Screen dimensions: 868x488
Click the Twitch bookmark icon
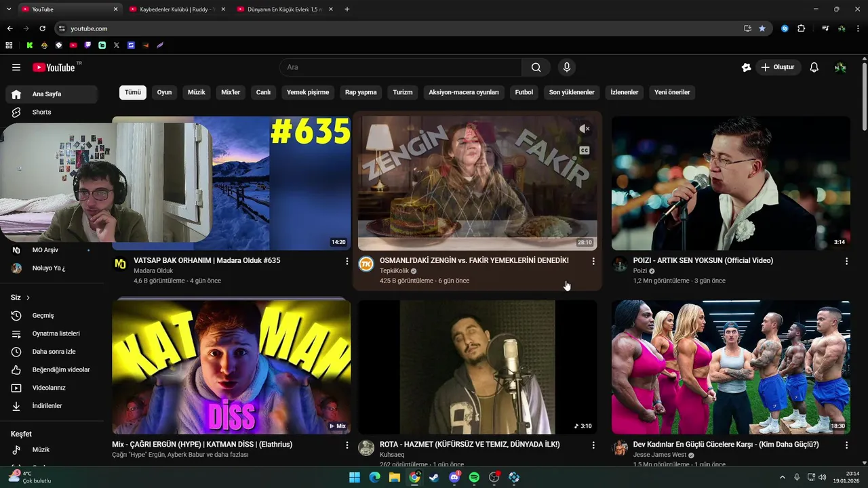[87, 45]
